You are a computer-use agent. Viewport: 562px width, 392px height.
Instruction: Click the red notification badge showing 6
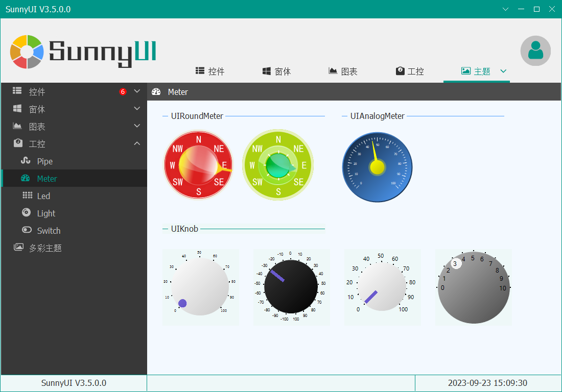pos(123,92)
